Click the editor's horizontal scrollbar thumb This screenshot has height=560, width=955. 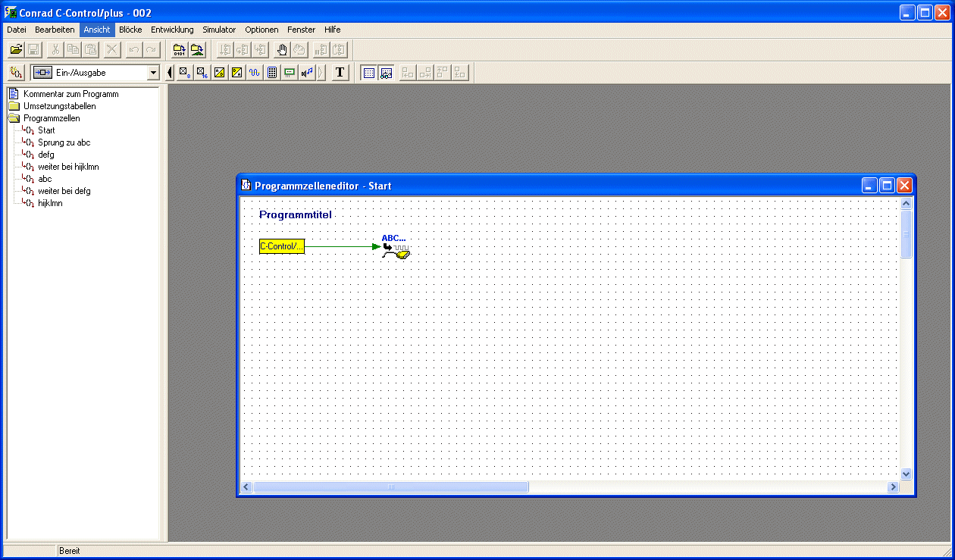tap(391, 486)
